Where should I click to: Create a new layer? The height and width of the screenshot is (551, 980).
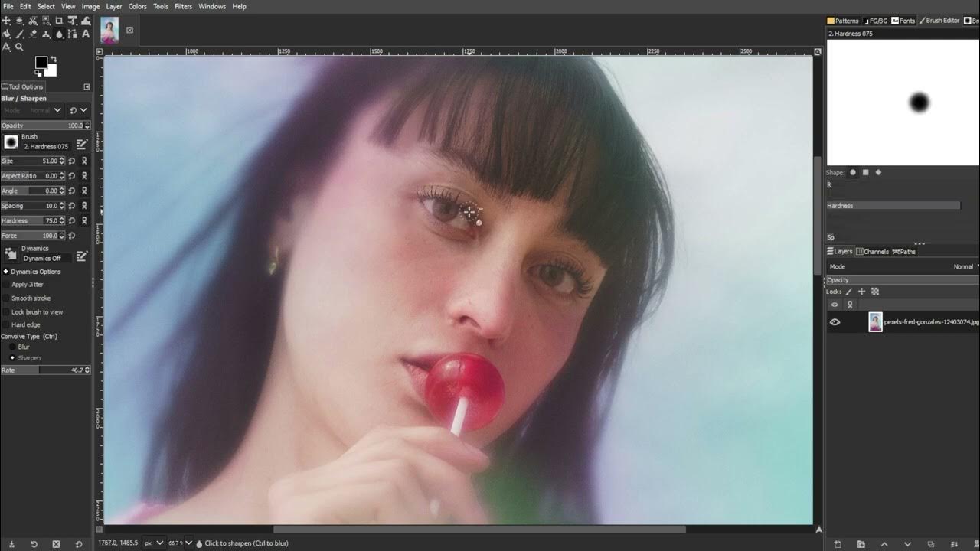(838, 544)
